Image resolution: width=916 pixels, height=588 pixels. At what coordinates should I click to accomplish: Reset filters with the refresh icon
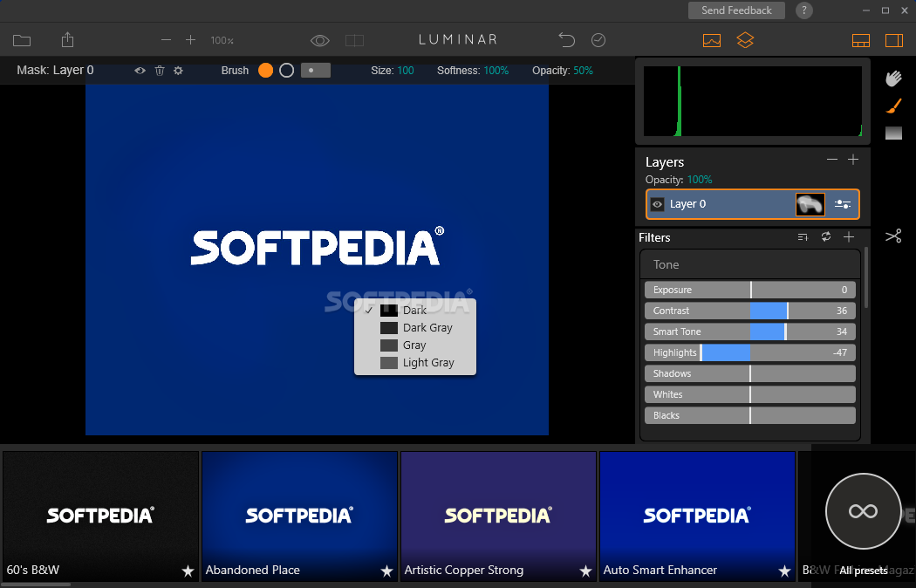coord(826,236)
